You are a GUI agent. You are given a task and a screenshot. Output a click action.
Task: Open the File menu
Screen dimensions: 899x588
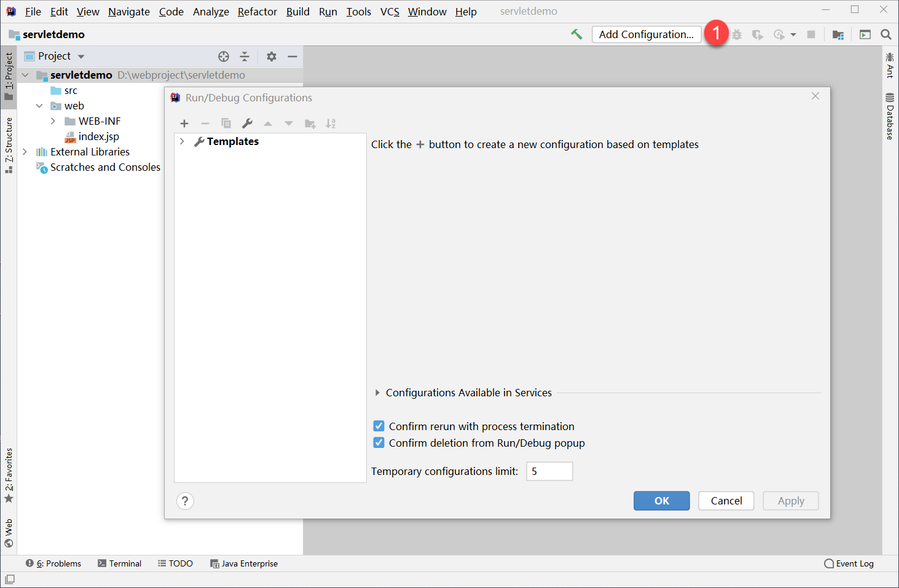tap(33, 12)
